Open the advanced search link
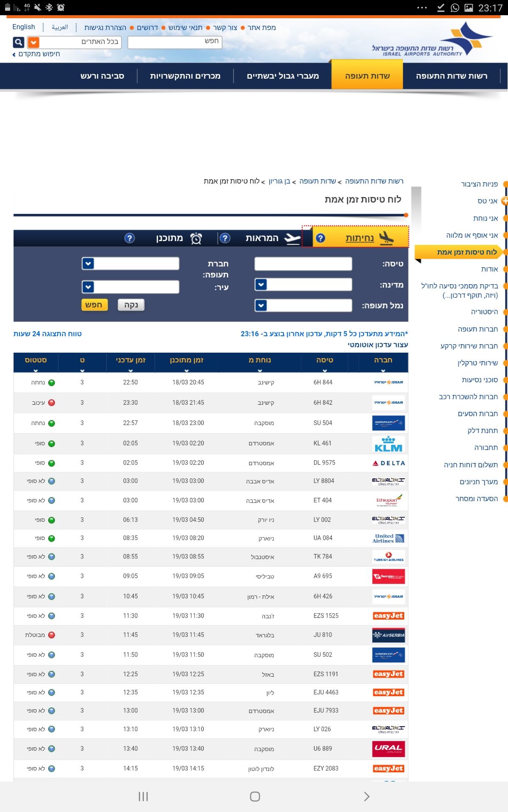The width and height of the screenshot is (508, 812). pos(36,54)
